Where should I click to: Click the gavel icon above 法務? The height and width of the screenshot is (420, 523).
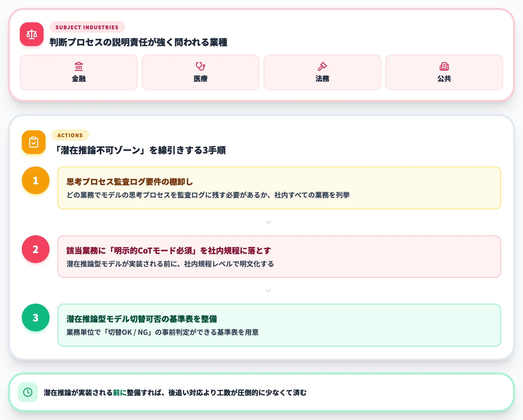tap(322, 66)
